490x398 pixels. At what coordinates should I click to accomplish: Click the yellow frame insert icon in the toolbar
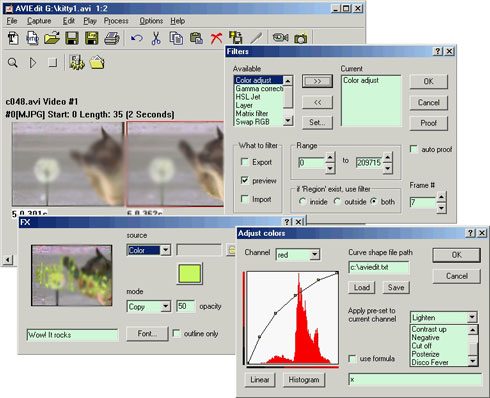pyautogui.click(x=236, y=38)
